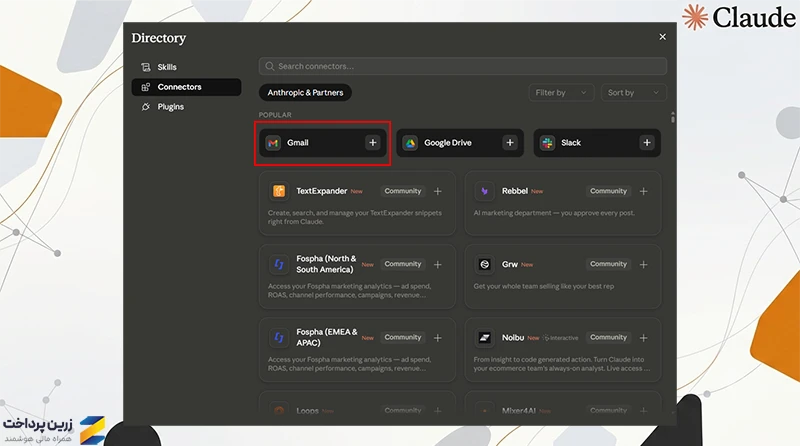Add the Noibu connector

[x=643, y=338]
